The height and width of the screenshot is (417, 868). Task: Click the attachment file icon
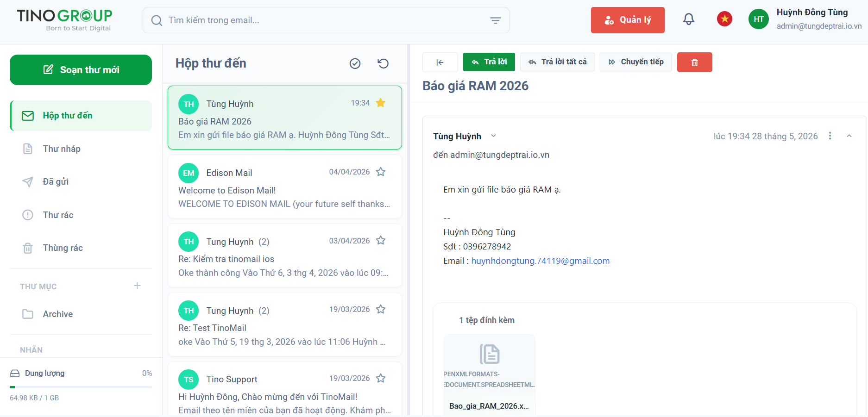[x=490, y=354]
